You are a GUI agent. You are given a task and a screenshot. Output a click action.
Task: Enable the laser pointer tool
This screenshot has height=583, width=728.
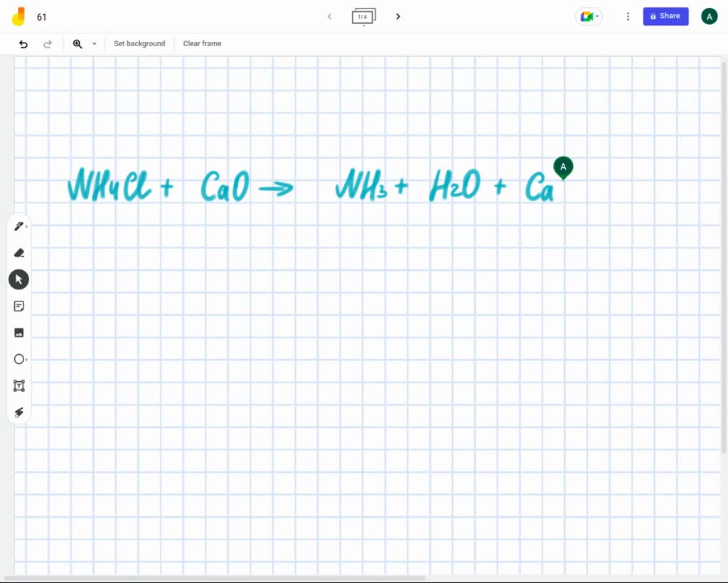[18, 412]
